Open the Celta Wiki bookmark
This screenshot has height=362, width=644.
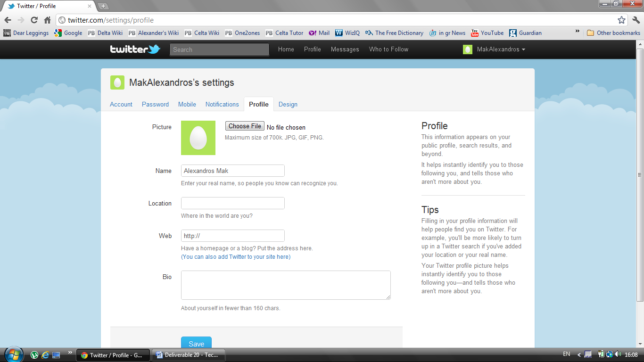[202, 33]
